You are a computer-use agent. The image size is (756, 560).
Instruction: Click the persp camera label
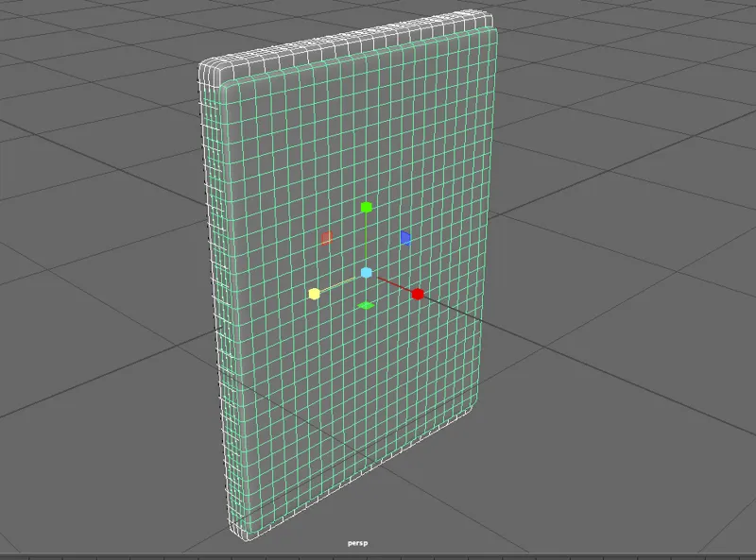tap(358, 543)
